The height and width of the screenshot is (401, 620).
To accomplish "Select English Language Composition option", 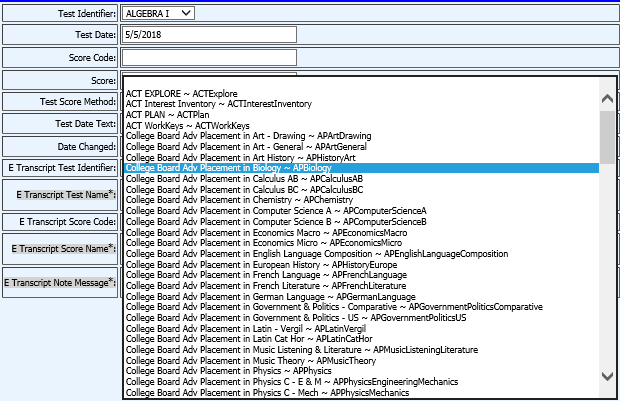I will [317, 254].
